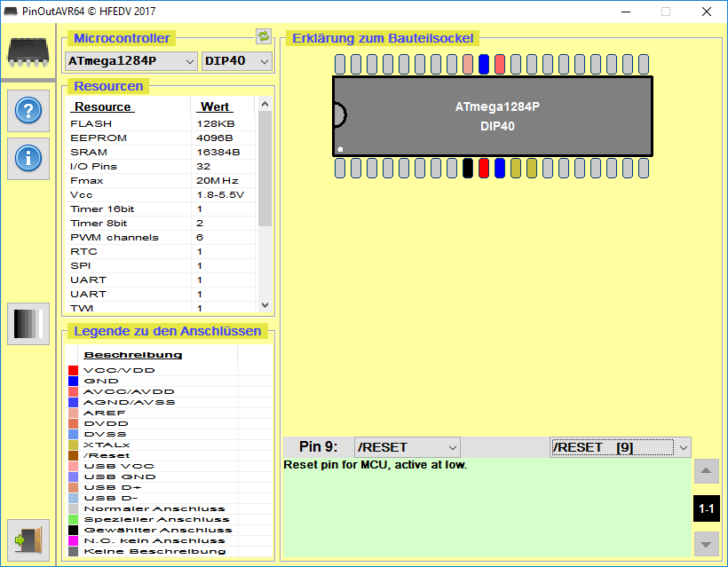
Task: Click the down arrow button beside the description
Action: tap(706, 544)
